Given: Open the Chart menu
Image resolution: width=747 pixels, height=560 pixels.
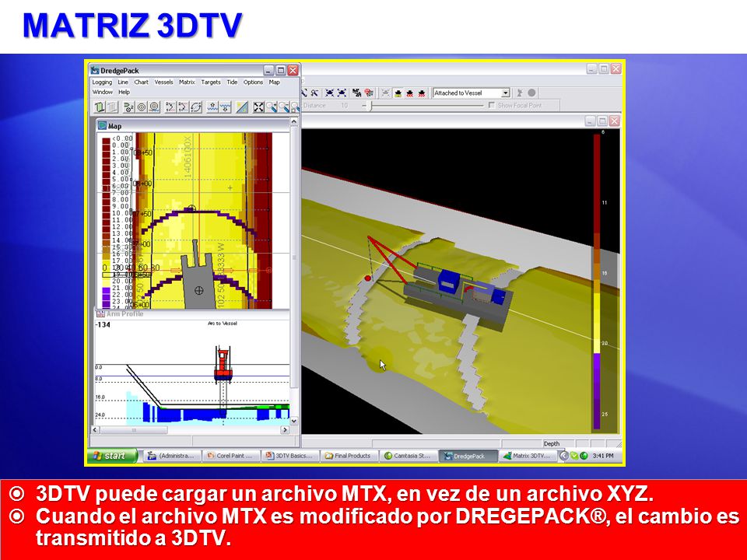Looking at the screenshot, I should [141, 82].
